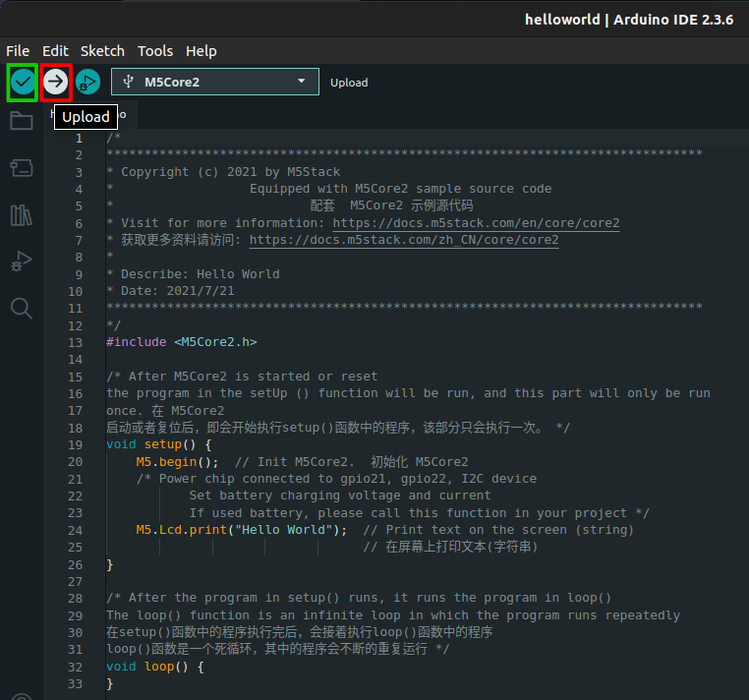Open the Boards Manager sidebar panel
The width and height of the screenshot is (749, 700).
(x=21, y=168)
